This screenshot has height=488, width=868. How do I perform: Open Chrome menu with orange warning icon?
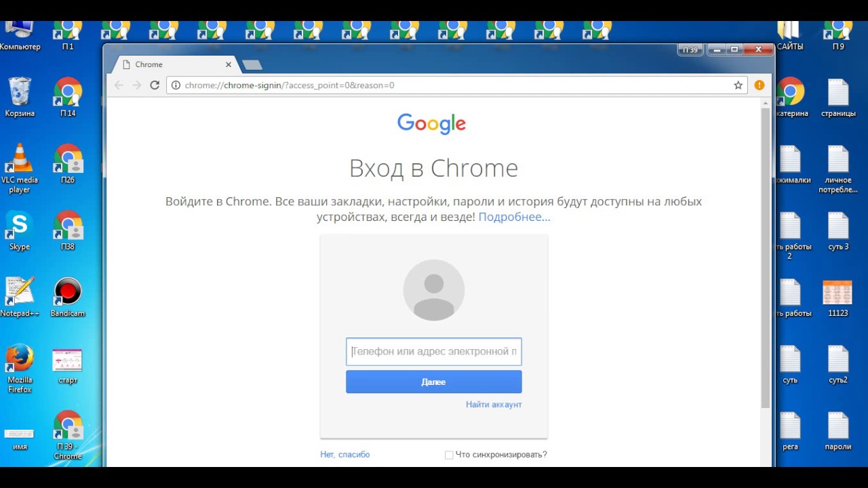point(759,85)
